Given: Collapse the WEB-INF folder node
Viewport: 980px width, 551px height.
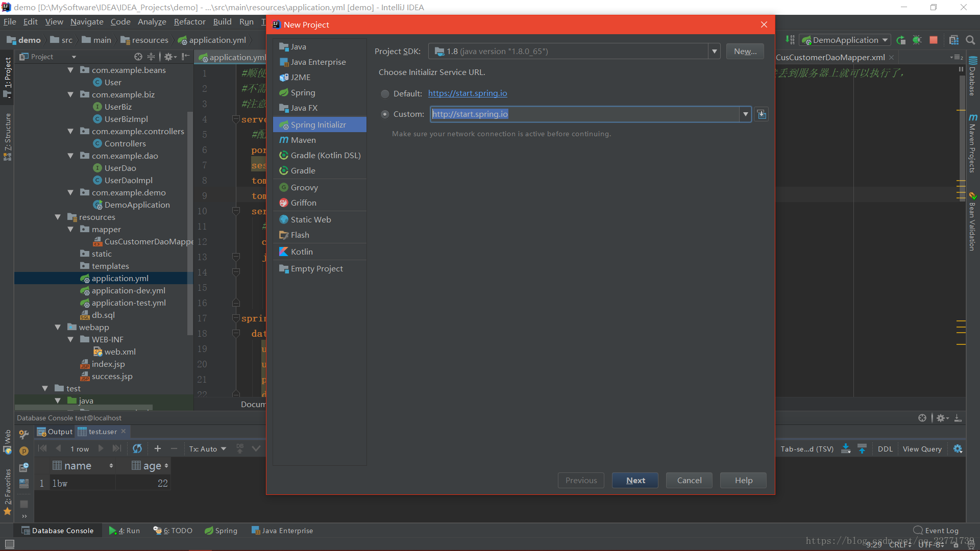Looking at the screenshot, I should (70, 339).
